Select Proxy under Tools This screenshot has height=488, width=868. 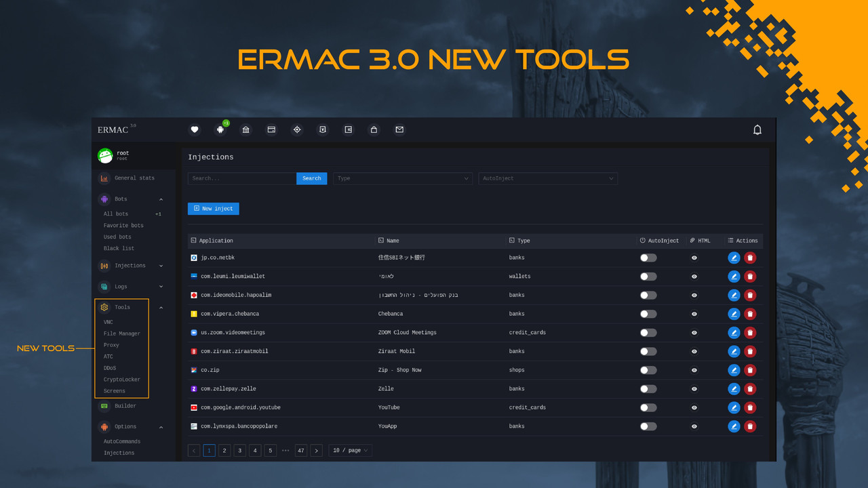[x=111, y=346]
